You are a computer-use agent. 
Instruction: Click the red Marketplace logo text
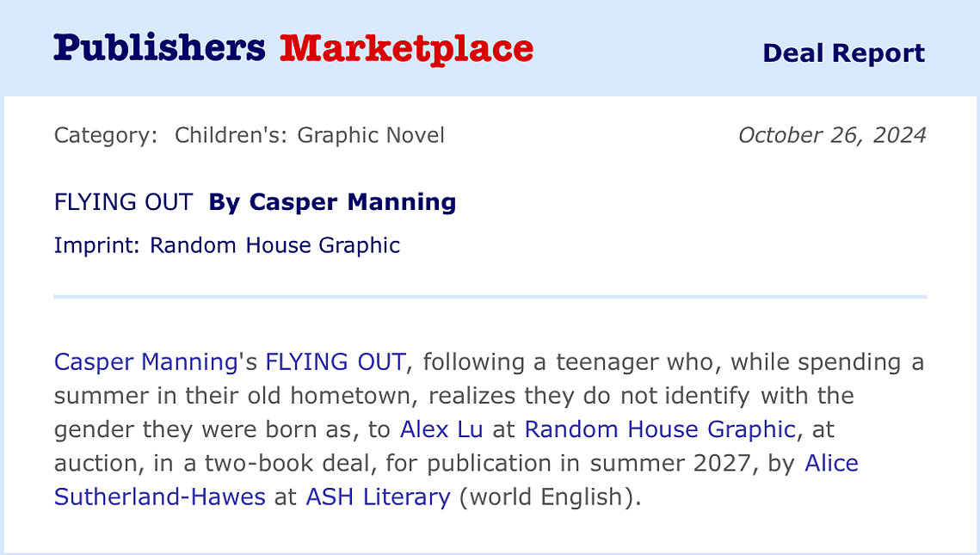[406, 49]
